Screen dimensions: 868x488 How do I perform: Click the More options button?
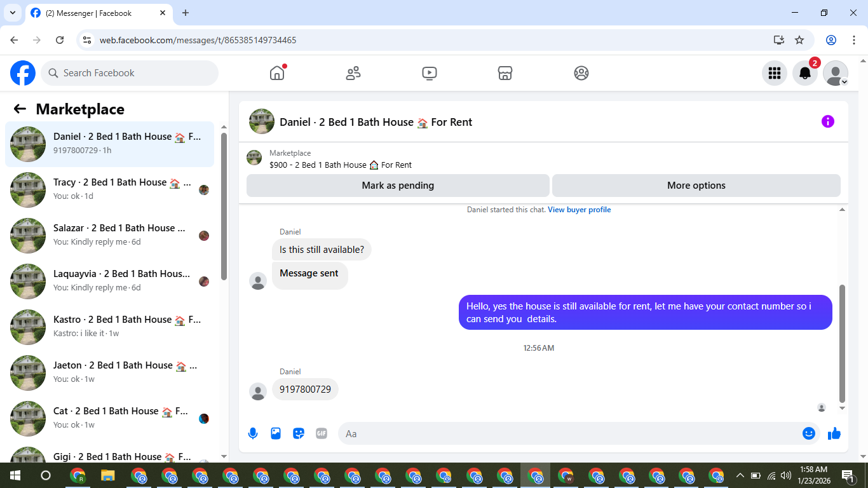pos(696,186)
